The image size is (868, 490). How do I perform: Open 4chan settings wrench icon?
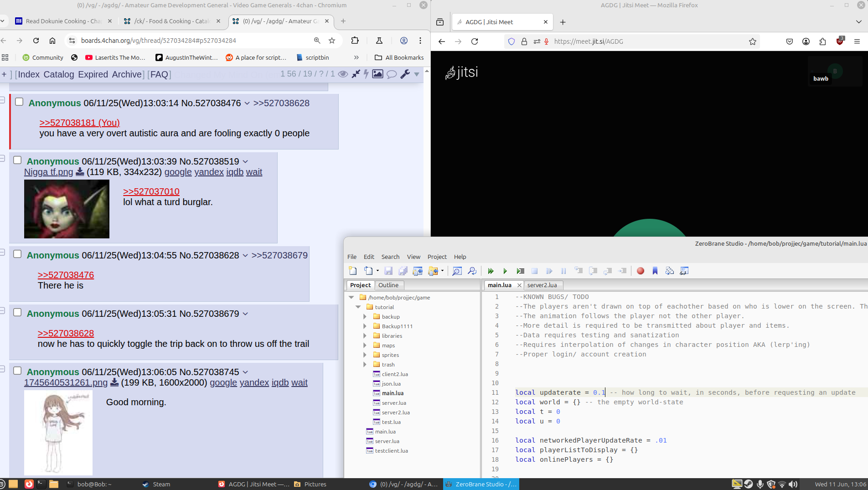click(x=405, y=74)
